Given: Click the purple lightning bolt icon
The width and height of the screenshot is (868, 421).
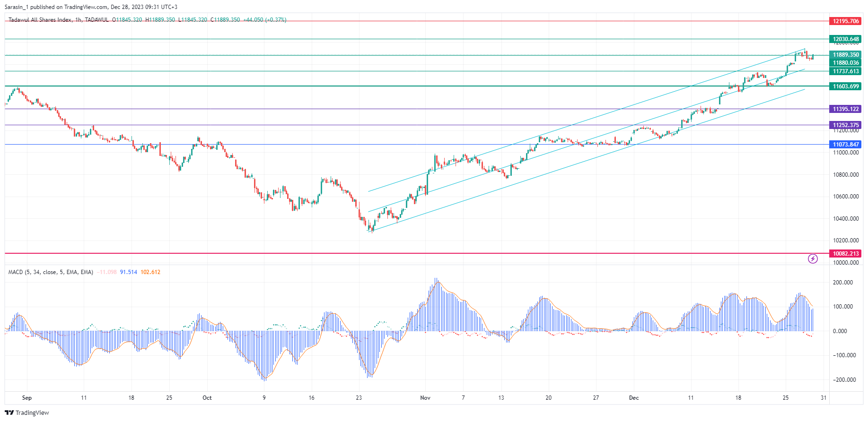Looking at the screenshot, I should point(813,258).
